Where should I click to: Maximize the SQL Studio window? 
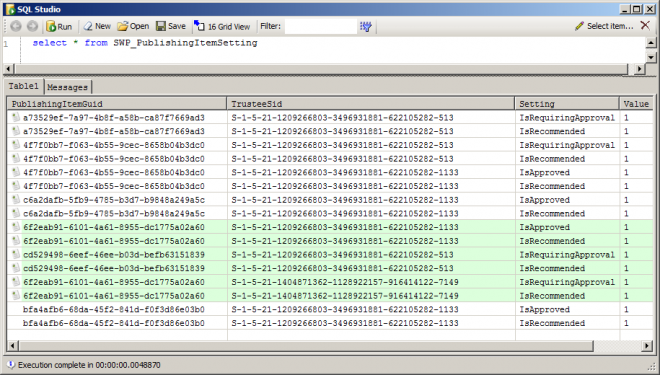pyautogui.click(x=636, y=9)
